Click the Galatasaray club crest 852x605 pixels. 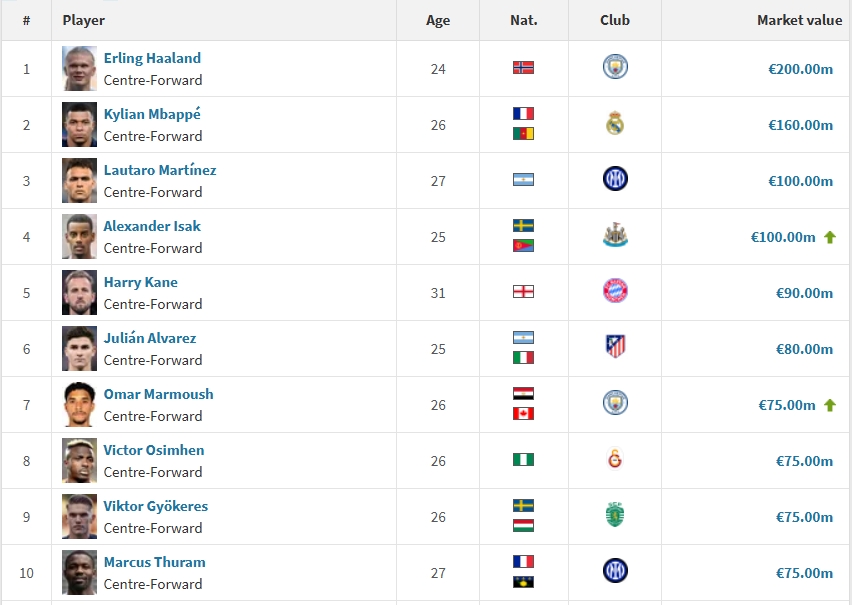(x=615, y=460)
